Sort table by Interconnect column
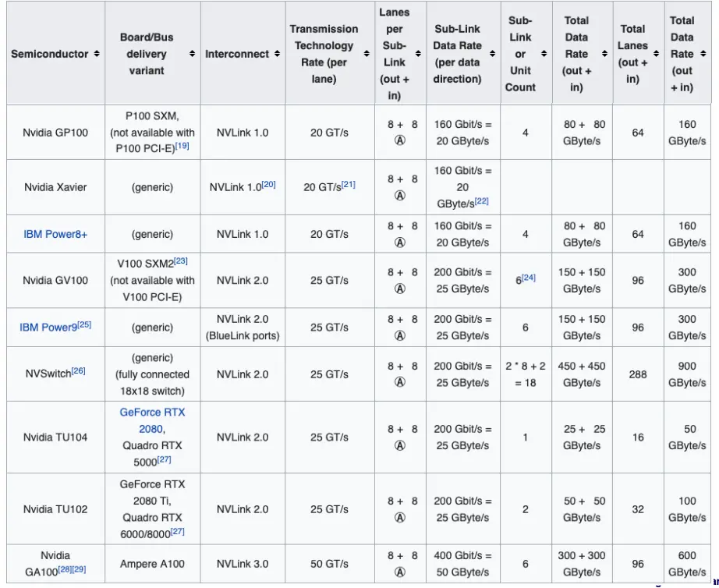719x588 pixels. click(276, 54)
